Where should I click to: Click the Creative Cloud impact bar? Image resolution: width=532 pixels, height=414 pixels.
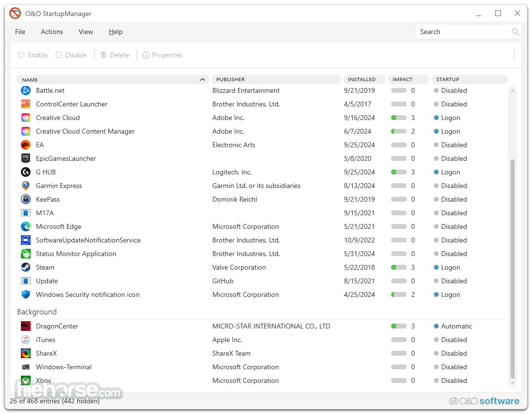click(399, 118)
